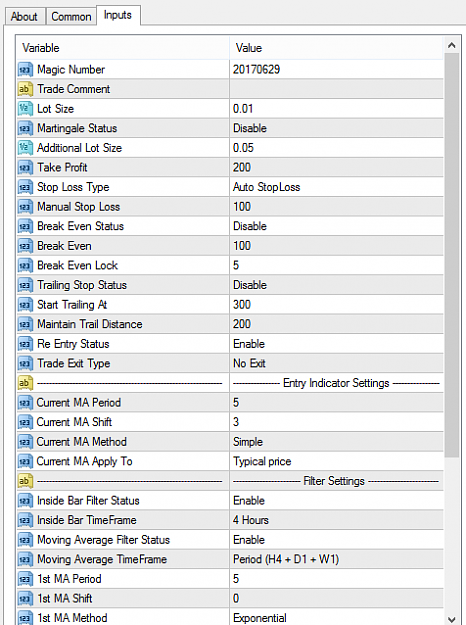Image resolution: width=466 pixels, height=625 pixels.
Task: Click the Magic Number integer icon
Action: tap(25, 70)
